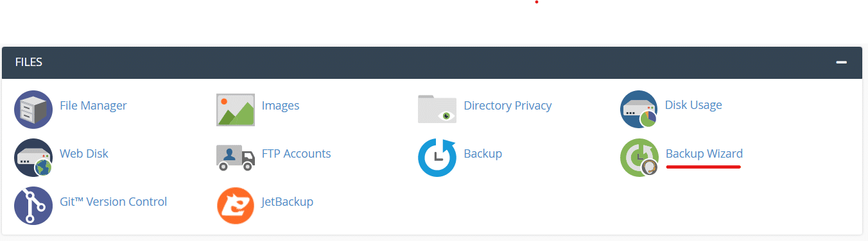Collapse the FILES section with minus button
Screen dimensions: 868x241
(x=841, y=62)
